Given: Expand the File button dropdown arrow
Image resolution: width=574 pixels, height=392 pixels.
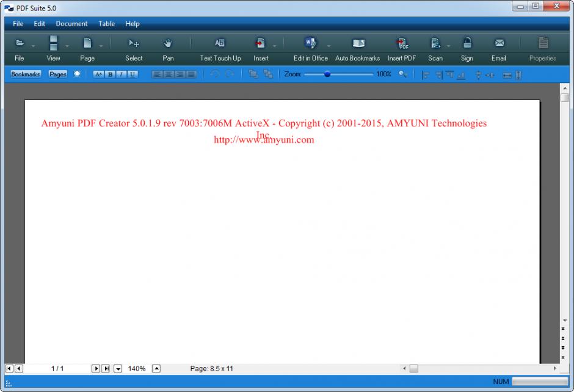Looking at the screenshot, I should coord(34,46).
